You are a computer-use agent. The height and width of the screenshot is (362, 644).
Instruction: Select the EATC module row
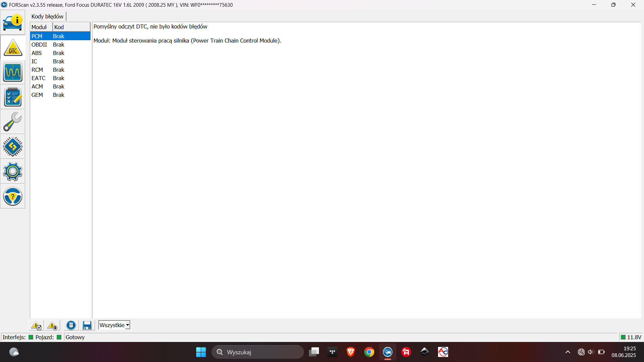click(x=60, y=78)
